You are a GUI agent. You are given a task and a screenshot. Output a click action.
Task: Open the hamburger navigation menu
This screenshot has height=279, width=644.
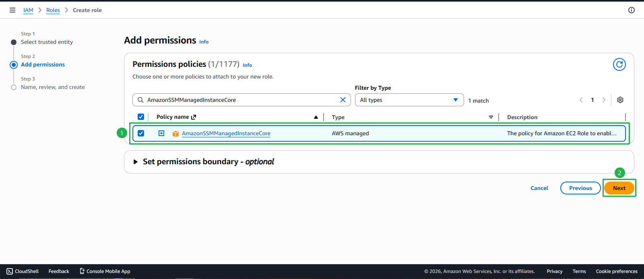(12, 10)
